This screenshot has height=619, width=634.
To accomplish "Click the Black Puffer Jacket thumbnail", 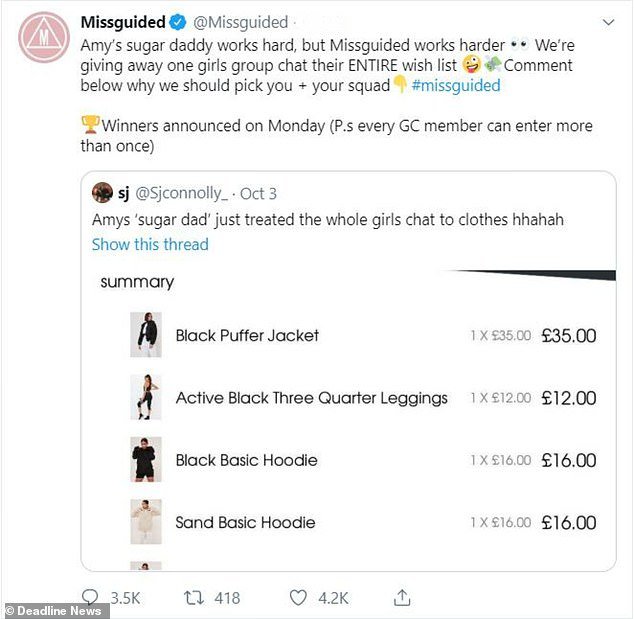I will click(x=146, y=335).
